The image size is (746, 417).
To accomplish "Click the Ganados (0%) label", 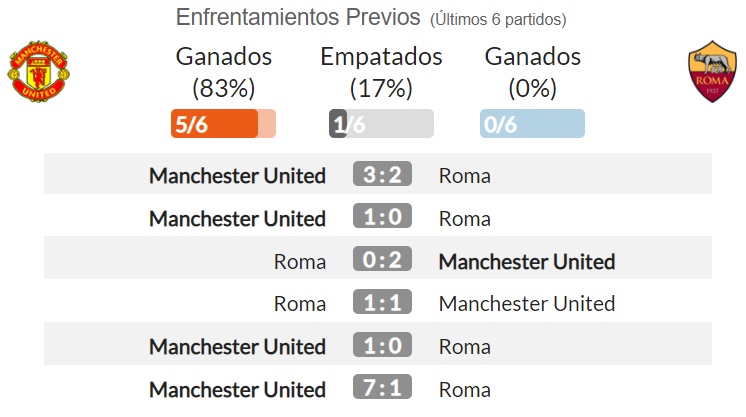I will pyautogui.click(x=532, y=72).
